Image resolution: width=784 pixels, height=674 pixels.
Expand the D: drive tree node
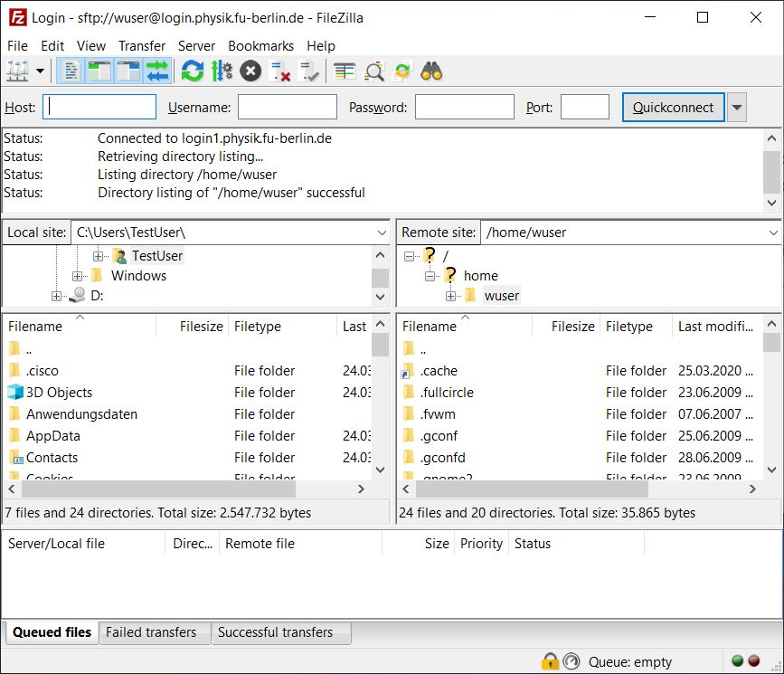56,296
